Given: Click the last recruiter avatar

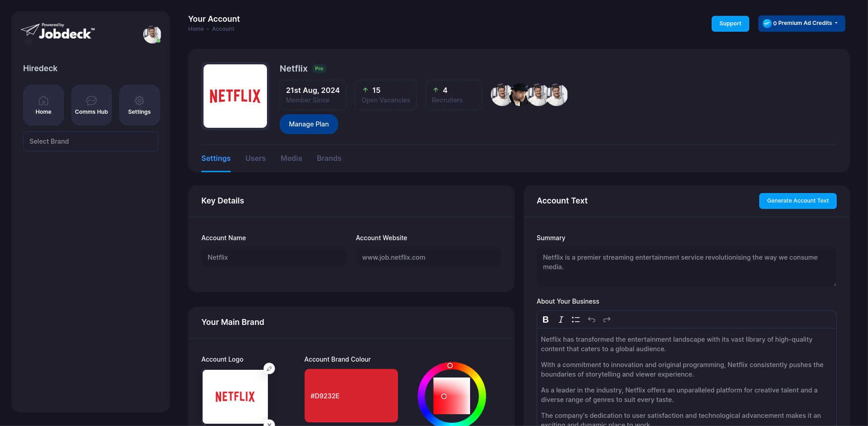Looking at the screenshot, I should click(557, 95).
